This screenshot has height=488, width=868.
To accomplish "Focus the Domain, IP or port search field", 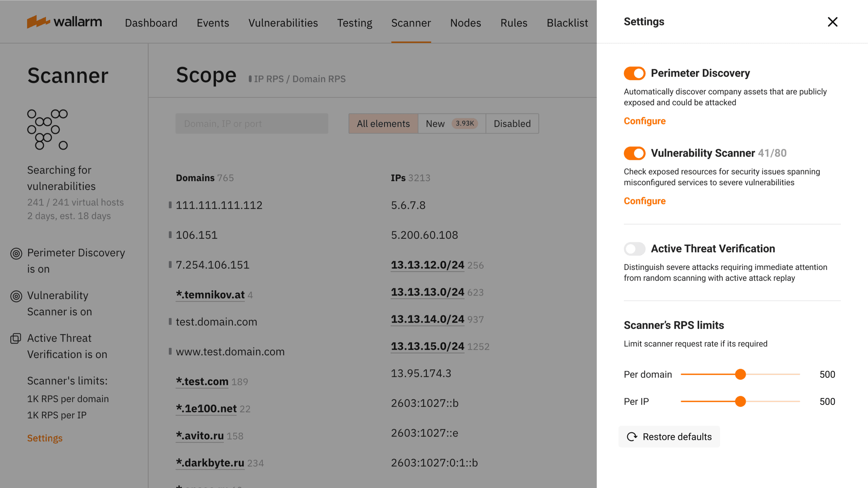I will [252, 124].
